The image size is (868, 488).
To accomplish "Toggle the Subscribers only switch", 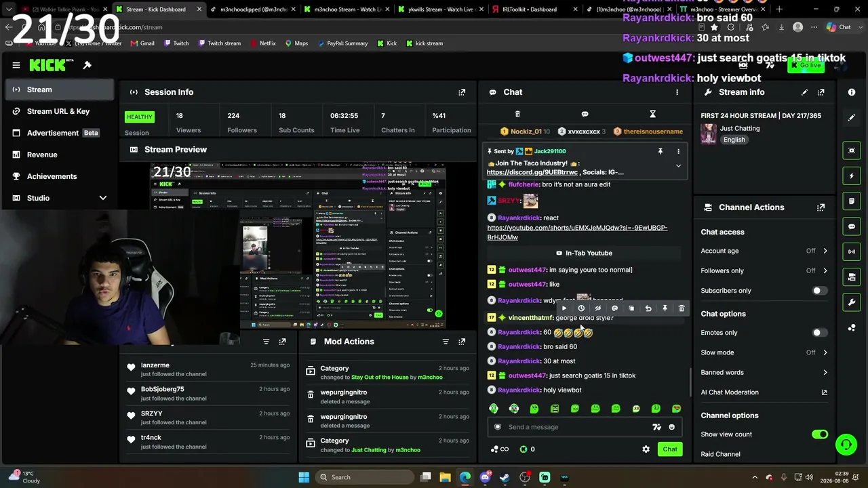I will pyautogui.click(x=819, y=291).
